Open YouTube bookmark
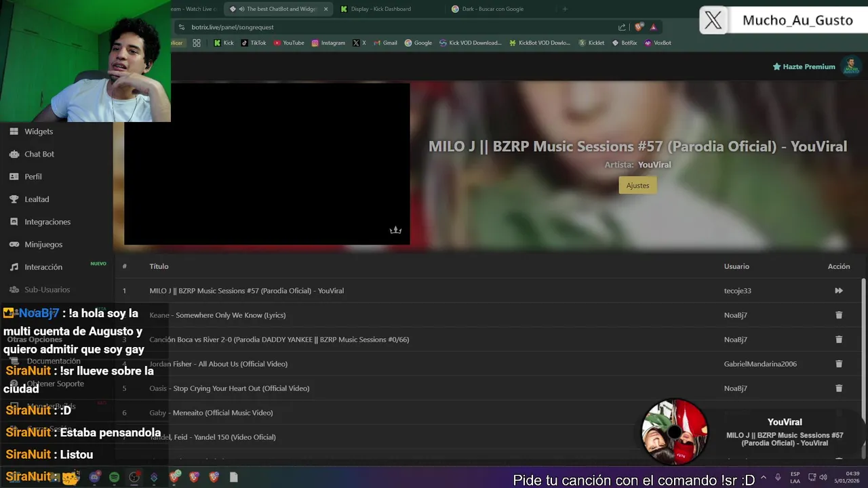This screenshot has height=488, width=868. click(x=289, y=43)
